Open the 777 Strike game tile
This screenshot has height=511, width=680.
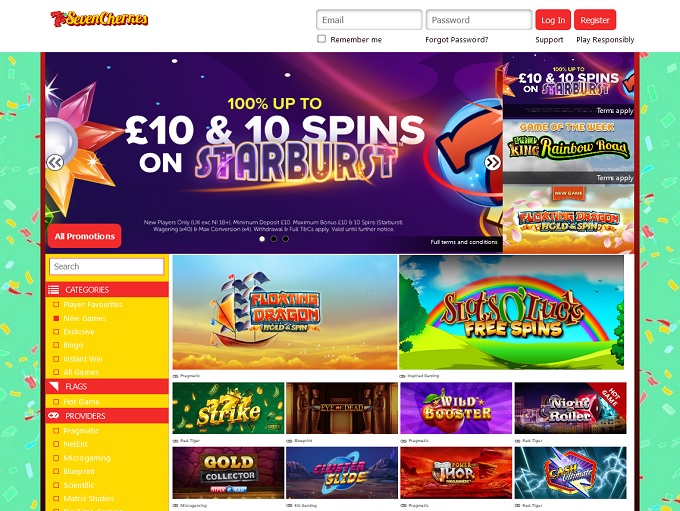click(228, 408)
